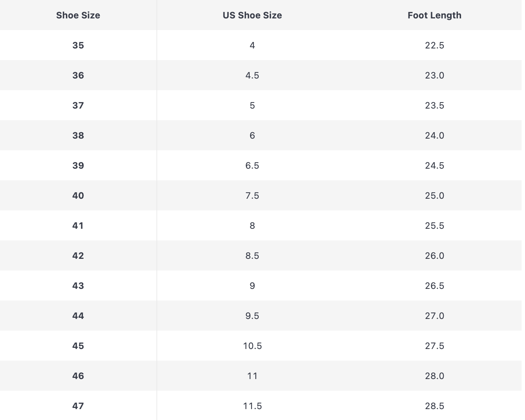Click US shoe size 11.5 value

[x=252, y=406]
